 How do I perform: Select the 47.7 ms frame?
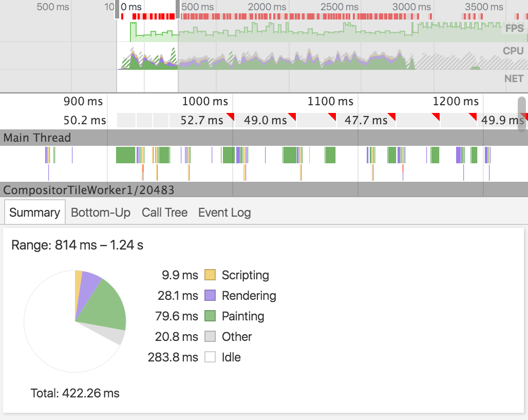[x=366, y=120]
